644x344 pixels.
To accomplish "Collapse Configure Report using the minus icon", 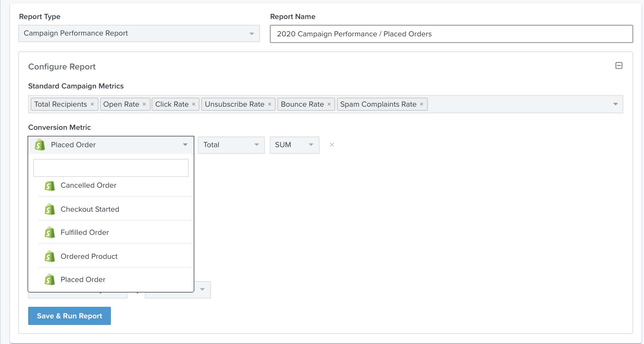I will point(619,65).
